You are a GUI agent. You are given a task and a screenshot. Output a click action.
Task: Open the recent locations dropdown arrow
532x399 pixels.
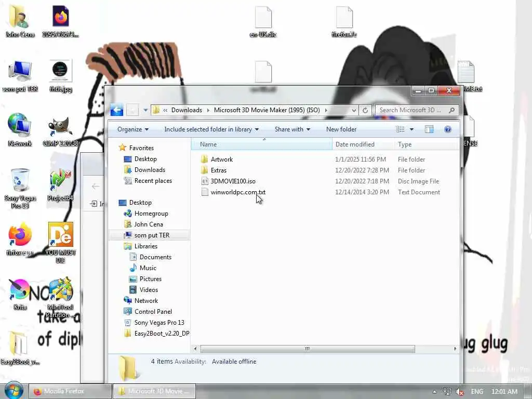[145, 110]
